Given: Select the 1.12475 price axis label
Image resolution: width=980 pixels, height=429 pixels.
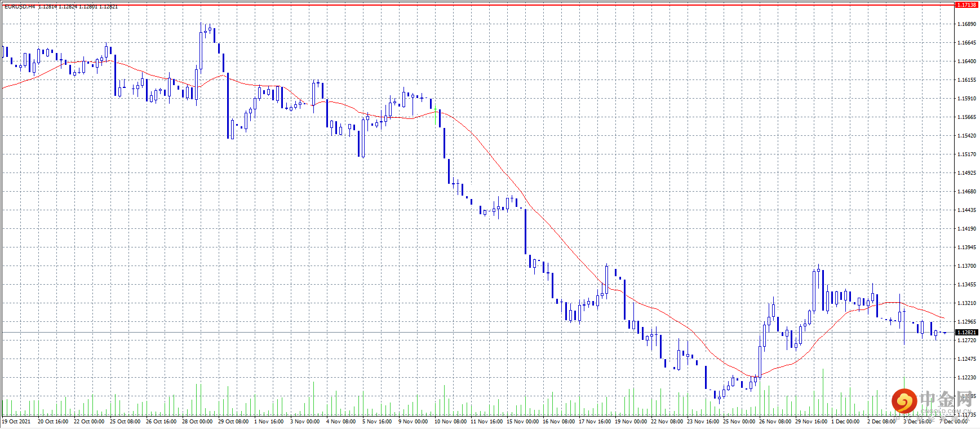Looking at the screenshot, I should pos(966,359).
